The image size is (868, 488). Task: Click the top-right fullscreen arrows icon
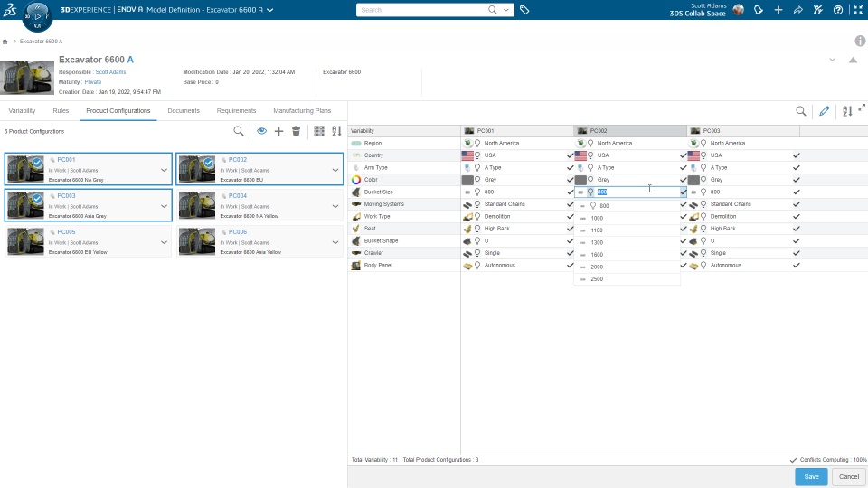point(857,10)
